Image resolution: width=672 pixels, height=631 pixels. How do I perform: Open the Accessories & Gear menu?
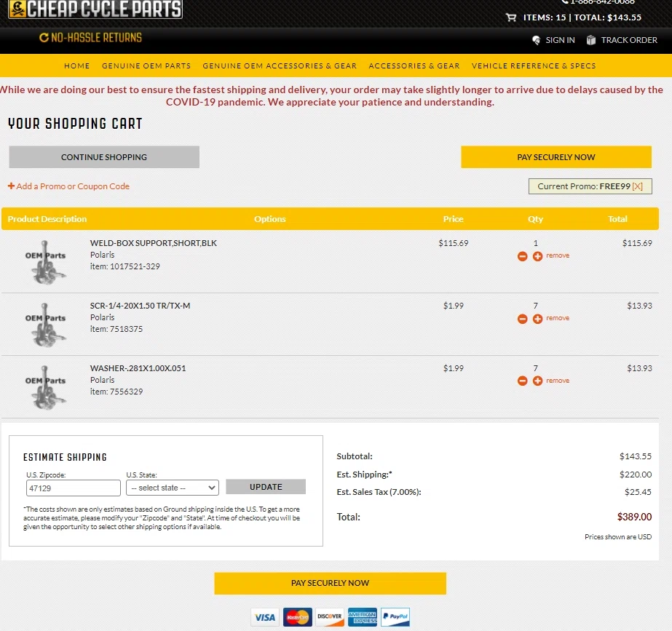pos(414,66)
